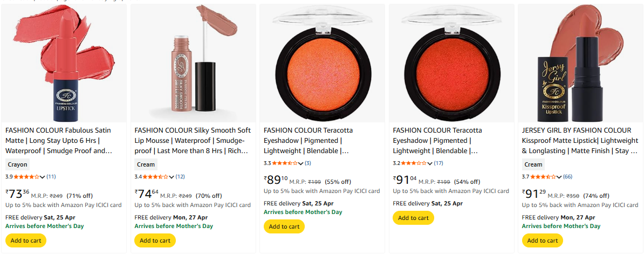Viewport: 644px width, 255px height.
Task: Select the Crayon variant on satin matte lipstick
Action: pyautogui.click(x=17, y=164)
